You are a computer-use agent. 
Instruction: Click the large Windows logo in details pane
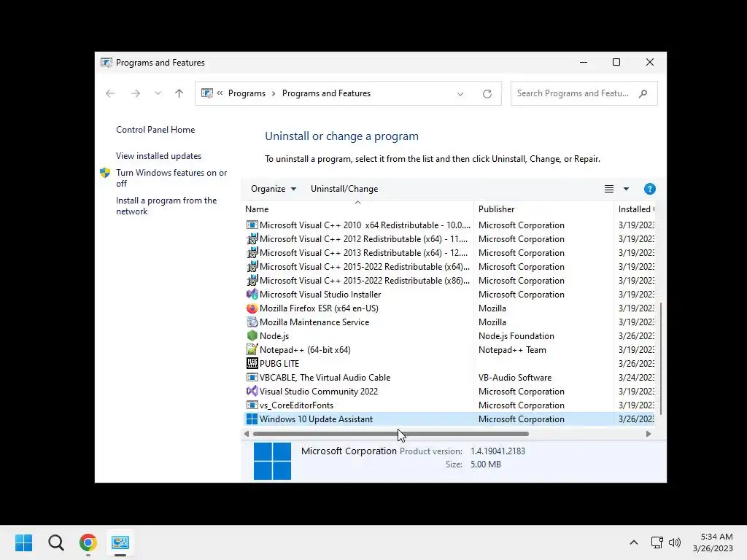272,461
